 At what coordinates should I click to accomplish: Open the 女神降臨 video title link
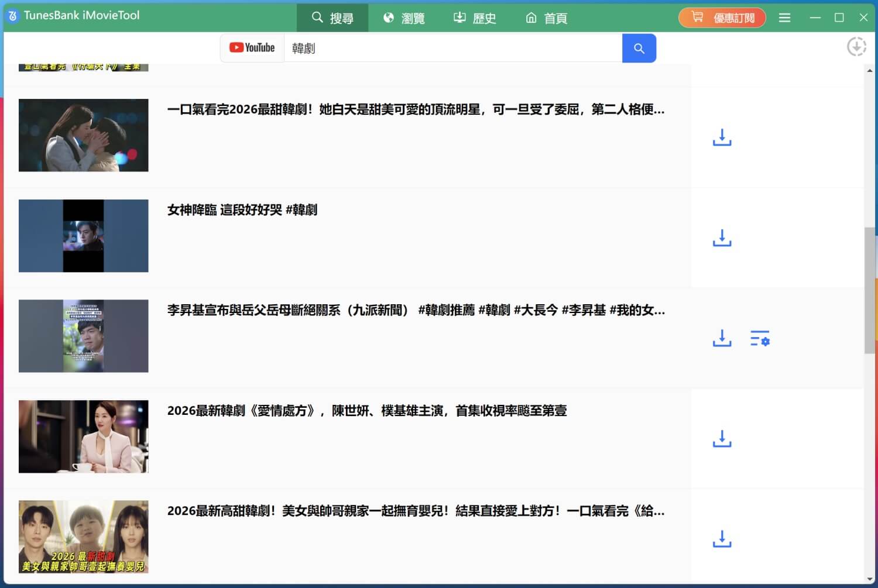(x=242, y=210)
